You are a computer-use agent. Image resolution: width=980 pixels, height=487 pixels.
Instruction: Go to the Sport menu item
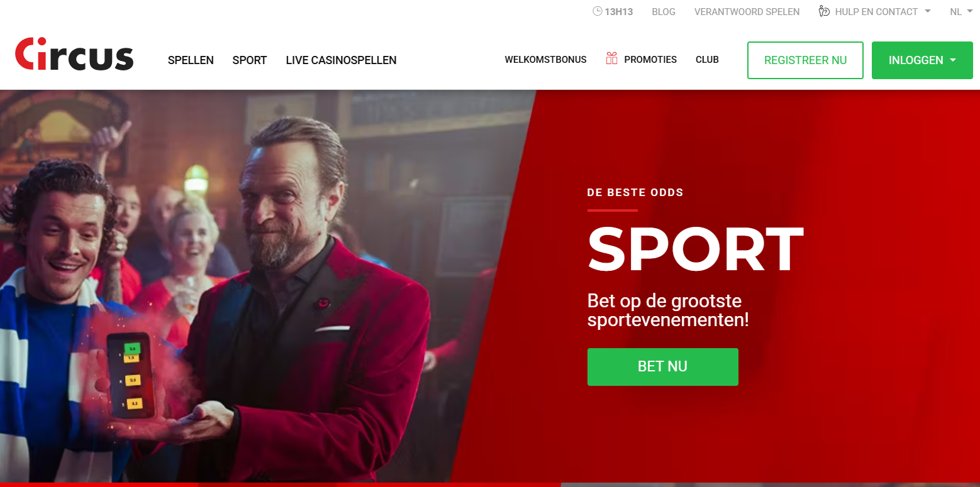tap(250, 60)
